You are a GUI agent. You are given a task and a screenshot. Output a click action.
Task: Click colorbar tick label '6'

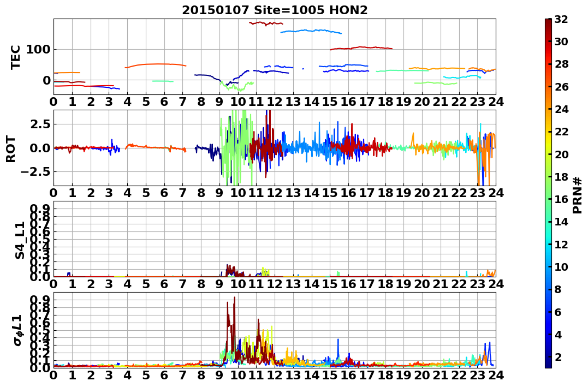[x=557, y=312]
